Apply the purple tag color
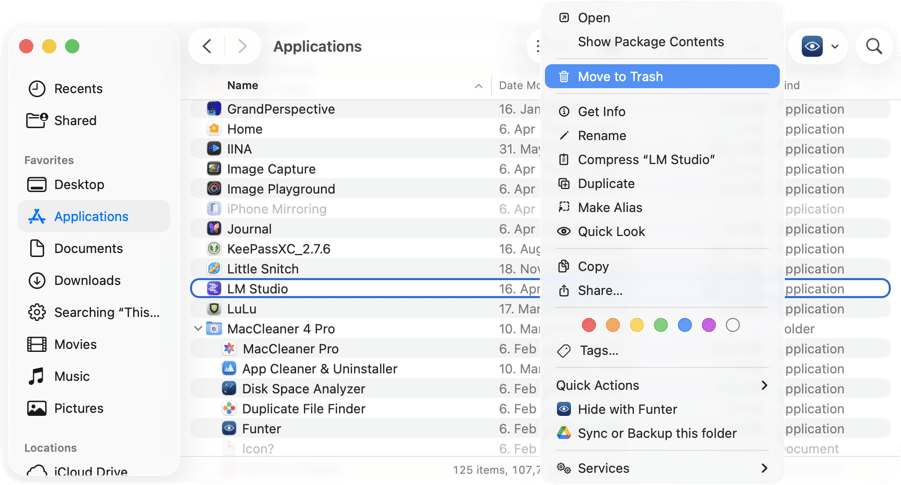901x485 pixels. [709, 325]
